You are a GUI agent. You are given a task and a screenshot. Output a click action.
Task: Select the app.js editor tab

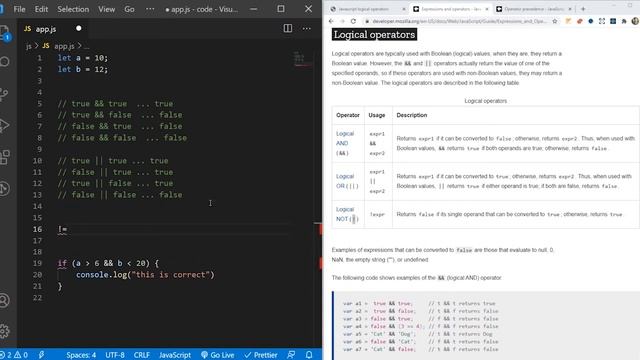pyautogui.click(x=51, y=29)
